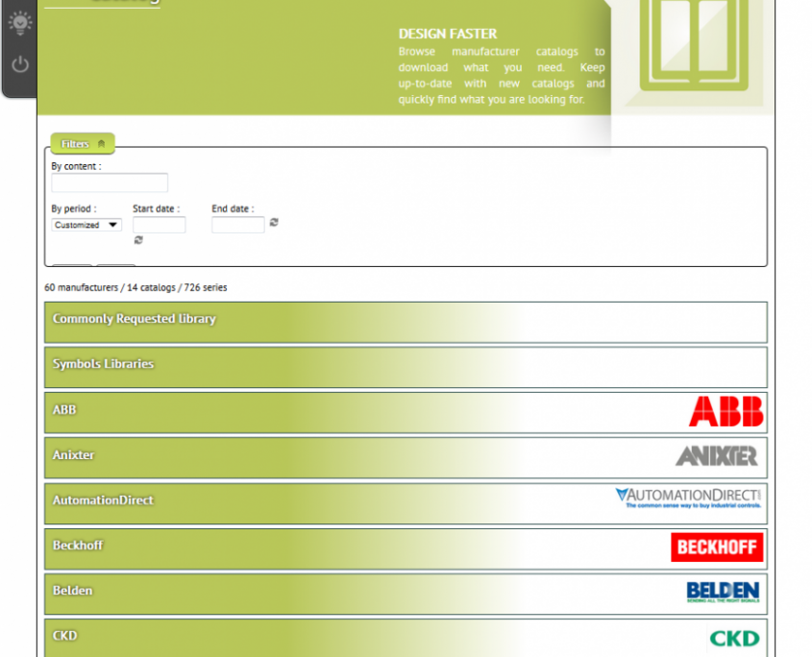
Task: Collapse the Filters panel tab
Action: [x=83, y=144]
